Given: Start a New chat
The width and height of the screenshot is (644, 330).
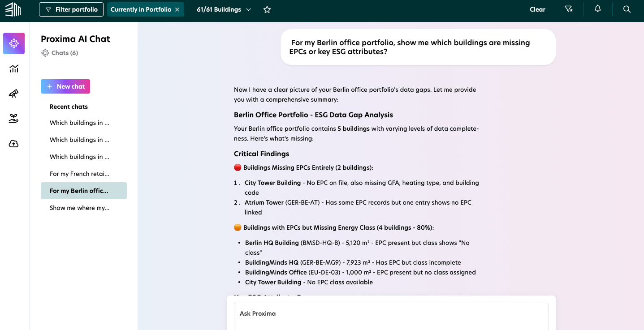Looking at the screenshot, I should pos(65,86).
